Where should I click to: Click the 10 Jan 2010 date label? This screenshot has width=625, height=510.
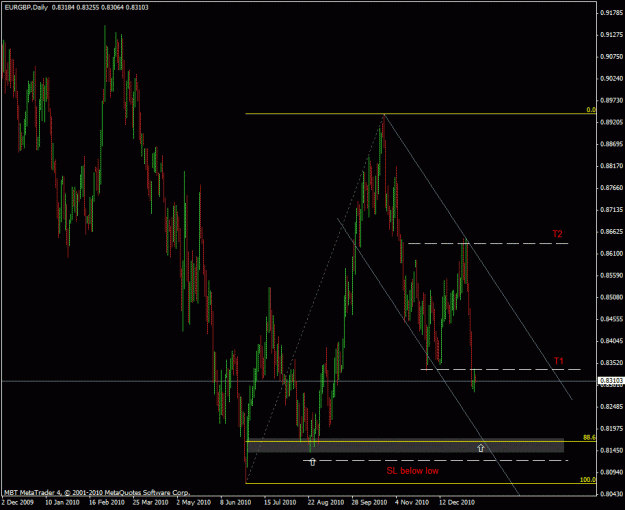click(x=62, y=502)
